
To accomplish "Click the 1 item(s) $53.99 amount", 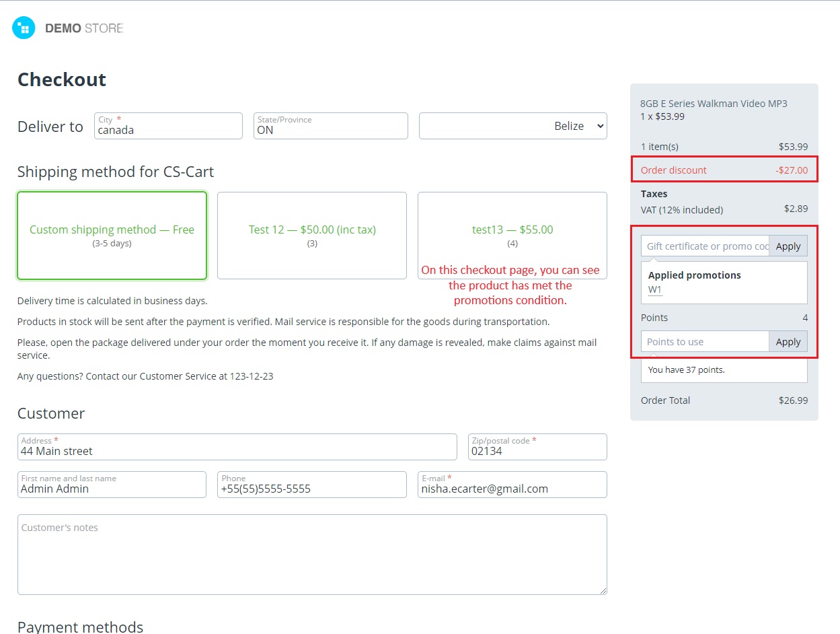I will 794,147.
